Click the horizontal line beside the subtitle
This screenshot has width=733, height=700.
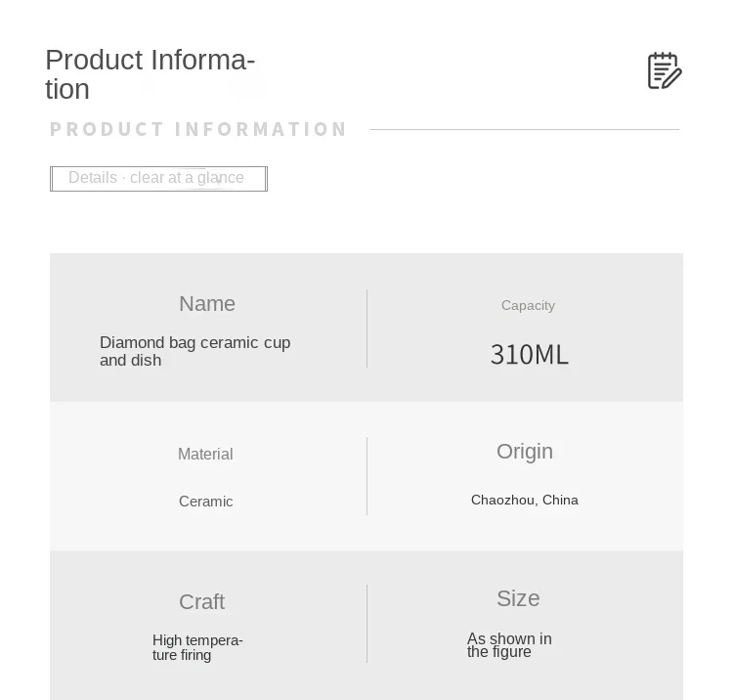point(524,129)
